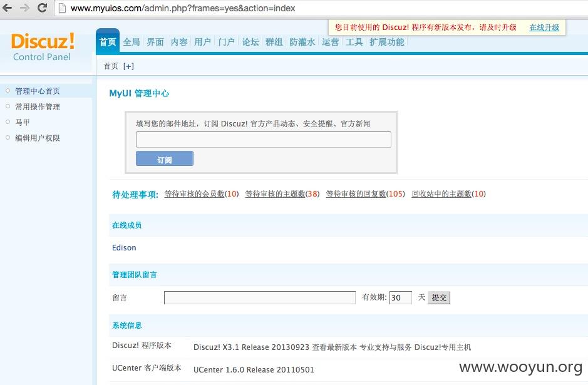
Task: Select the 群组 tab
Action: (274, 42)
